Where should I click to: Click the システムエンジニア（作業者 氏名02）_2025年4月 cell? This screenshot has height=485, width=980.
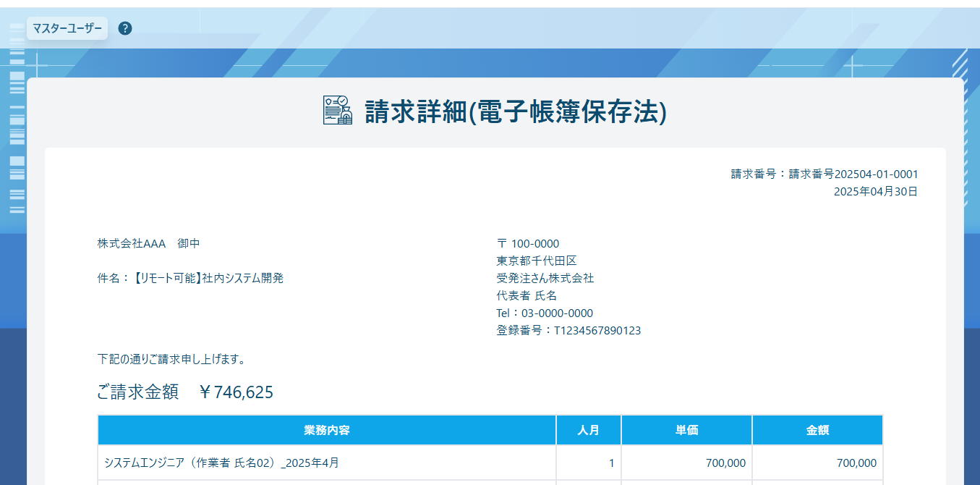click(x=327, y=463)
